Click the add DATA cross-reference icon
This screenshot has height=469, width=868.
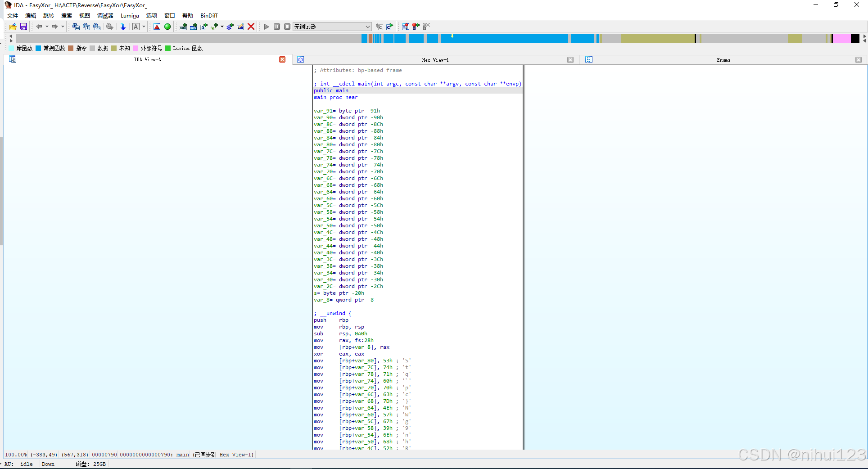pos(194,27)
